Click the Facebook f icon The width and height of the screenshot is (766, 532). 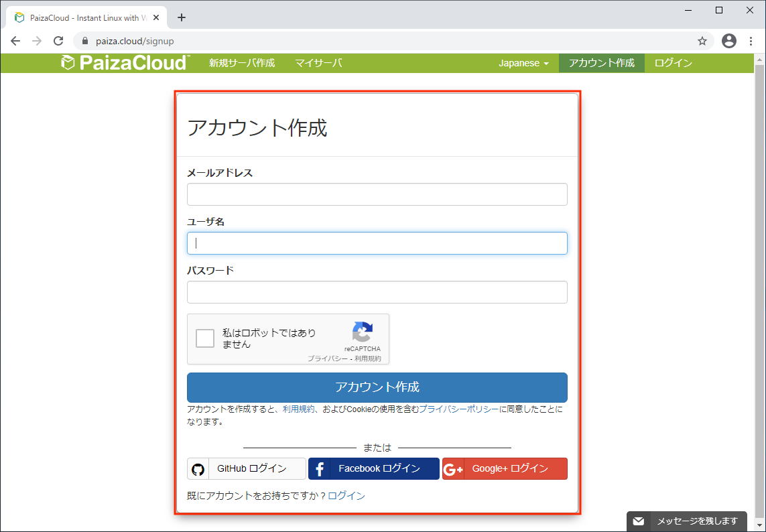pos(320,469)
